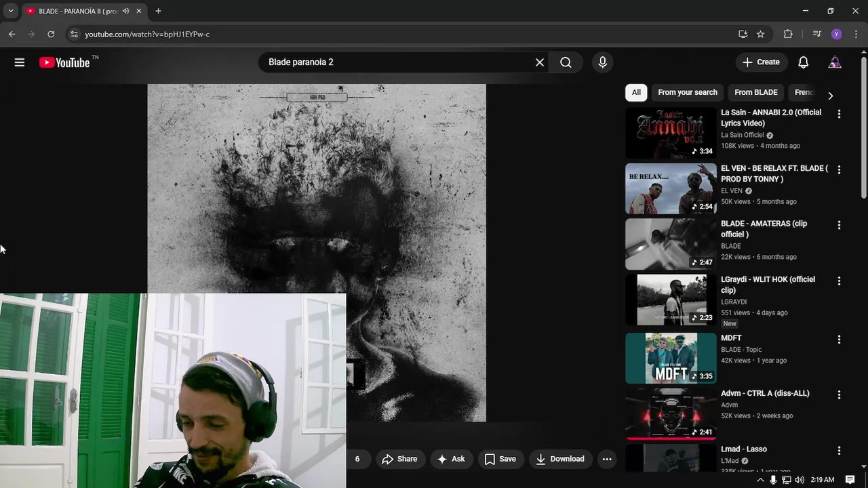Go back with the browser back arrow

click(x=12, y=34)
